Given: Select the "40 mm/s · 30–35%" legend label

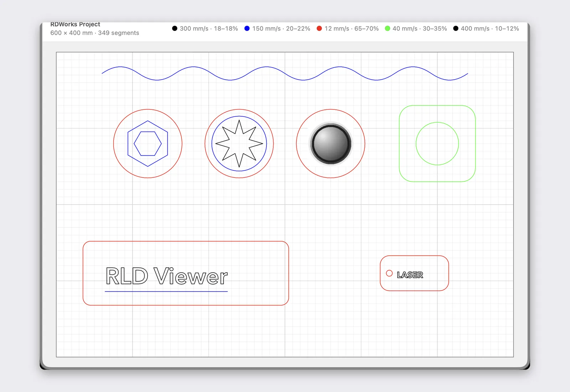Looking at the screenshot, I should tap(420, 29).
